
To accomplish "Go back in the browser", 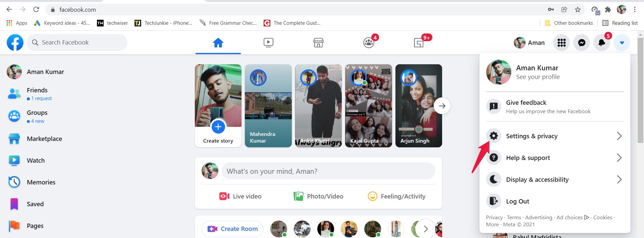I will (9, 9).
